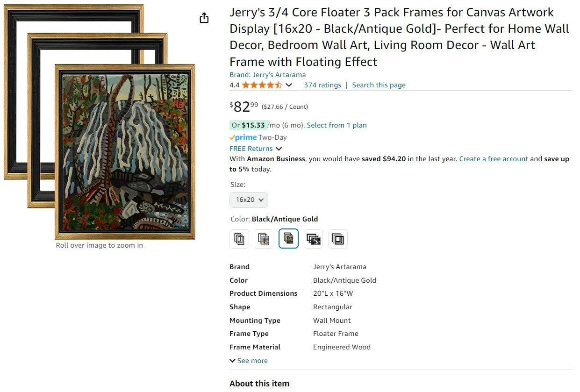Select the fourth frame color variant icon
580x392 pixels.
(x=313, y=239)
